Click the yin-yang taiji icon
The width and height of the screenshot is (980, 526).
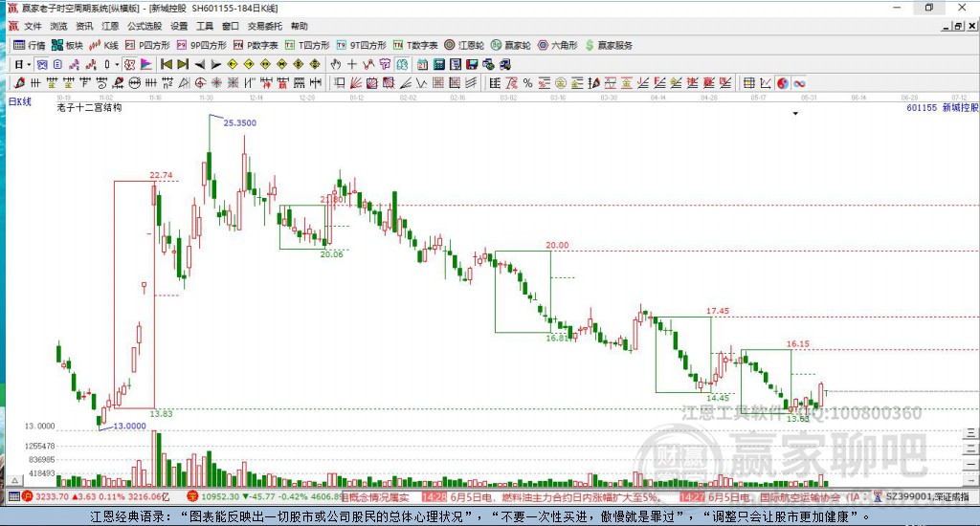pyautogui.click(x=783, y=83)
